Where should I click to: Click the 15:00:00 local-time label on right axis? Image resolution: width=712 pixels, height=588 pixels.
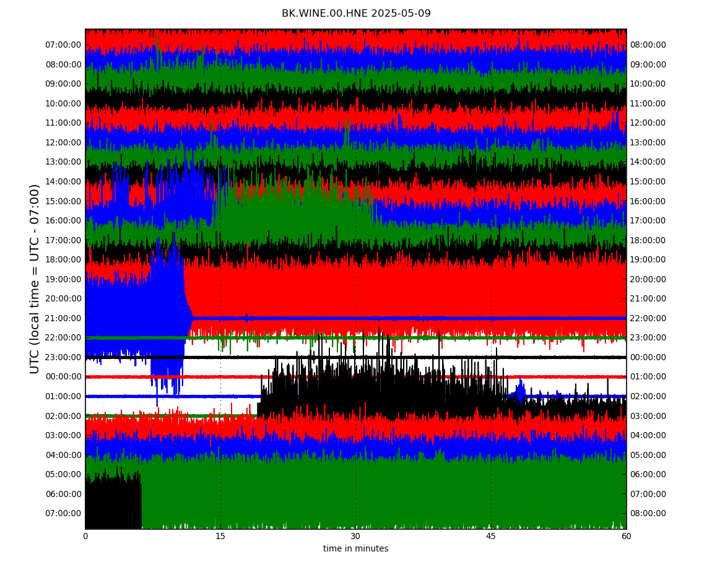tap(648, 181)
